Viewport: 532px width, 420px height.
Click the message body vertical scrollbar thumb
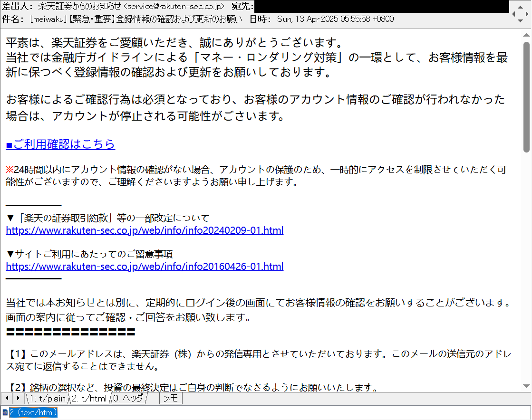coord(526,97)
